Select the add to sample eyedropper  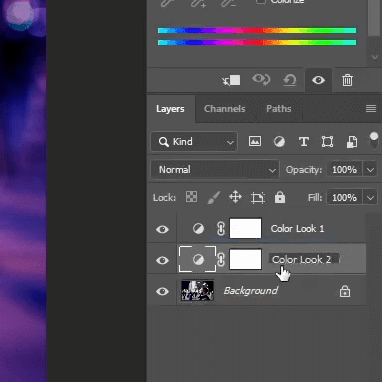[x=199, y=3]
